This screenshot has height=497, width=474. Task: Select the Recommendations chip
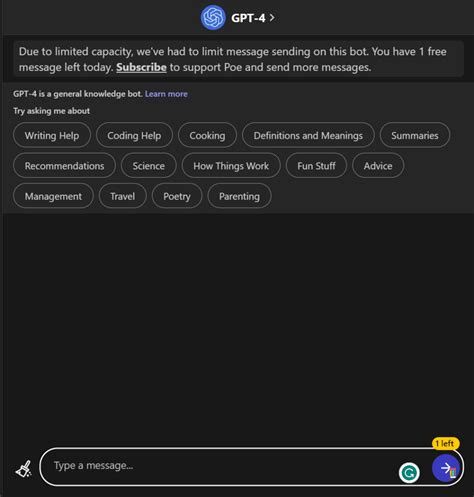[65, 166]
